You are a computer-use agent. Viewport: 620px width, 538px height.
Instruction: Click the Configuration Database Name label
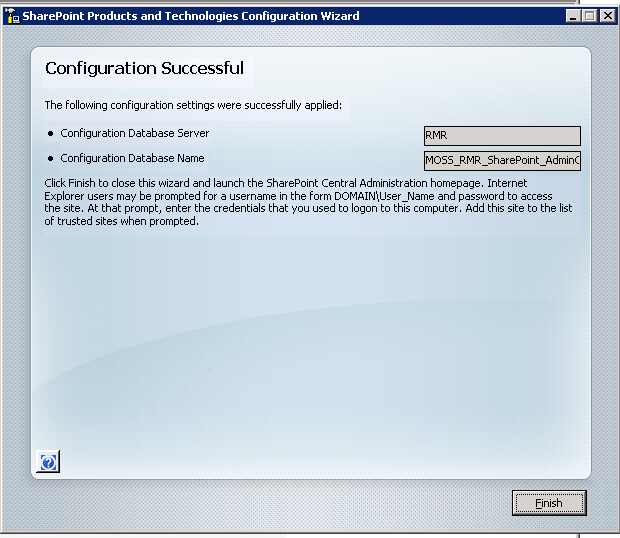click(x=132, y=158)
